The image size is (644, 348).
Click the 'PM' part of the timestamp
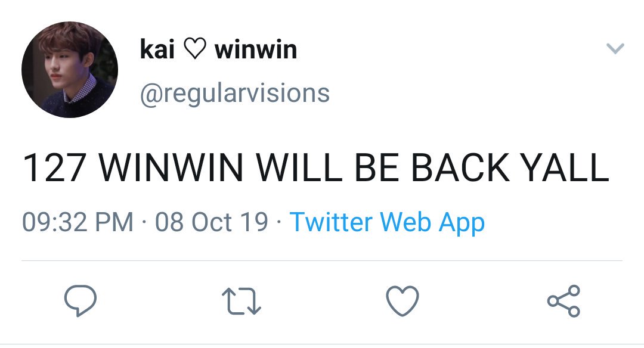[x=114, y=222]
